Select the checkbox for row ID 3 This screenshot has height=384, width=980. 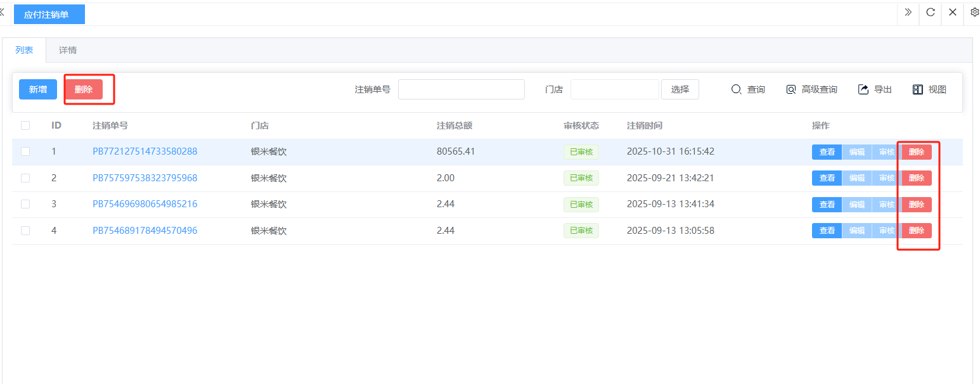(x=25, y=204)
